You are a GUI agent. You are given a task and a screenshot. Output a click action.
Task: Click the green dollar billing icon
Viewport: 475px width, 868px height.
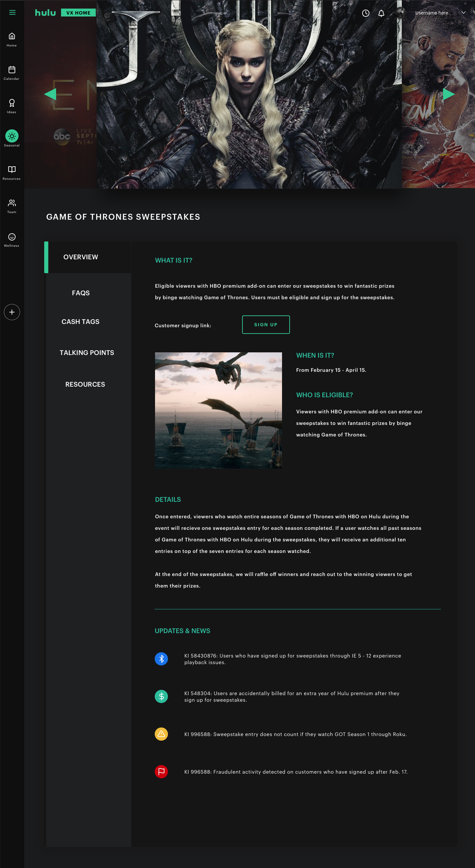coord(161,696)
